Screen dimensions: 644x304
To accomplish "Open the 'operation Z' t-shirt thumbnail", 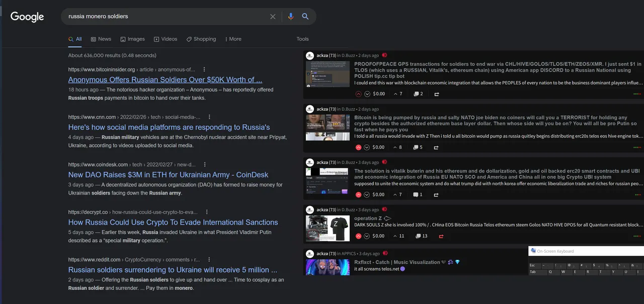I will 328,228.
